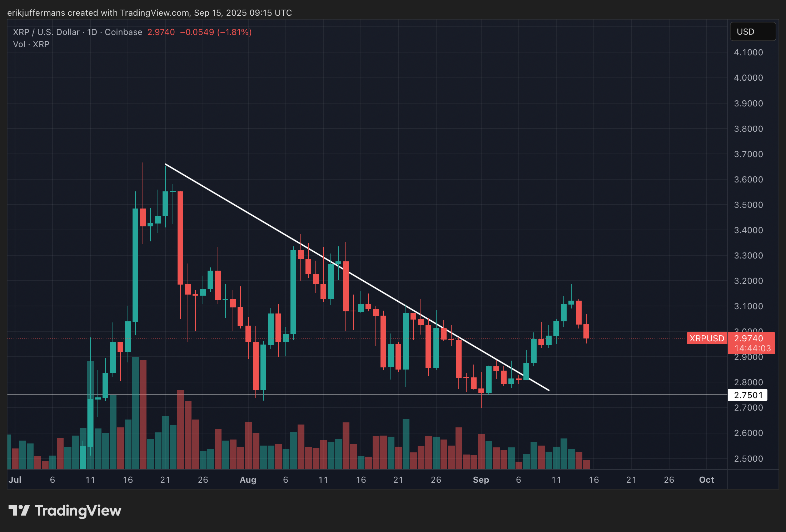Click the XRP / U.S. Dollar symbol title

coord(46,32)
